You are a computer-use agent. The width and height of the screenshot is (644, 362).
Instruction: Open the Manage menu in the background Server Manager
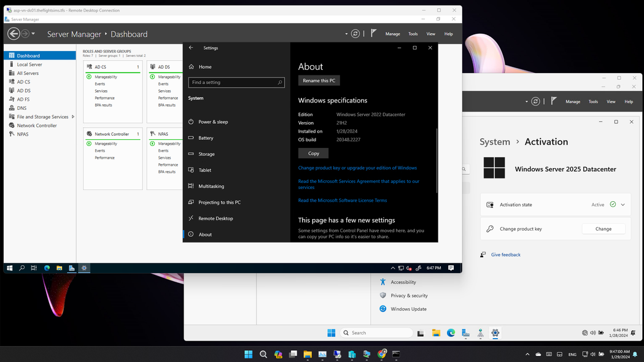tap(573, 102)
